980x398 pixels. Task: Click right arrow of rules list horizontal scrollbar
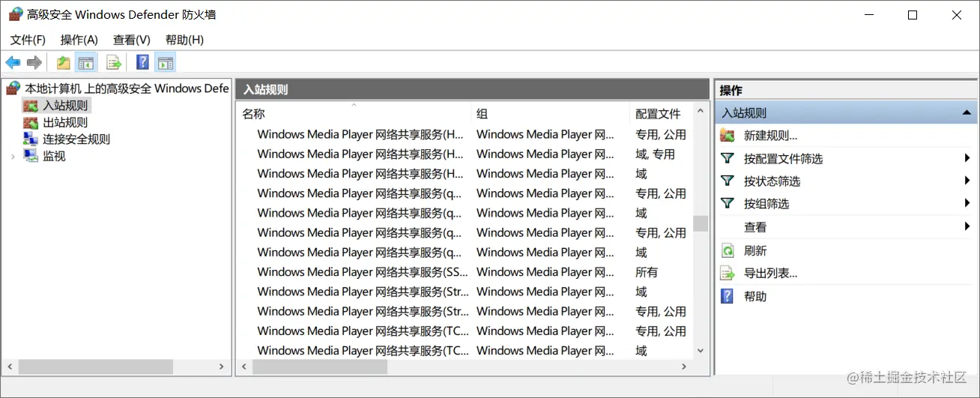click(x=684, y=367)
